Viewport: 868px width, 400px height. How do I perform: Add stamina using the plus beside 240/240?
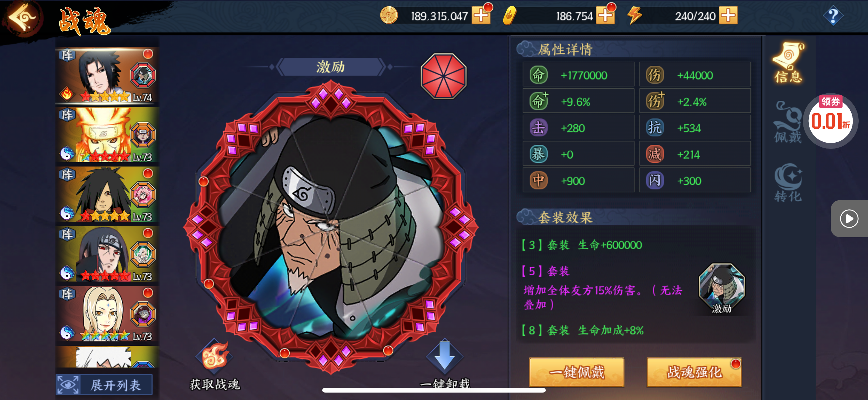[x=728, y=15]
